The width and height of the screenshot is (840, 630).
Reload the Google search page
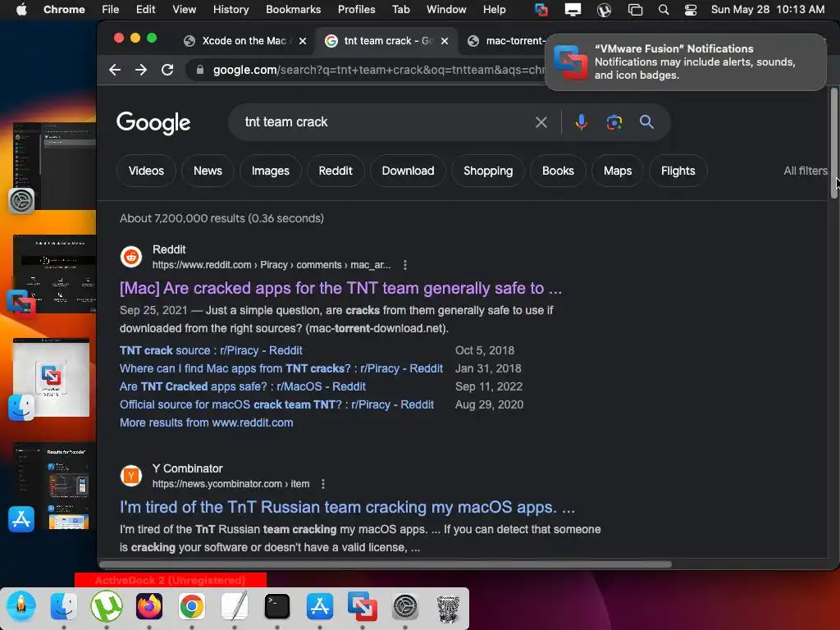(x=167, y=70)
